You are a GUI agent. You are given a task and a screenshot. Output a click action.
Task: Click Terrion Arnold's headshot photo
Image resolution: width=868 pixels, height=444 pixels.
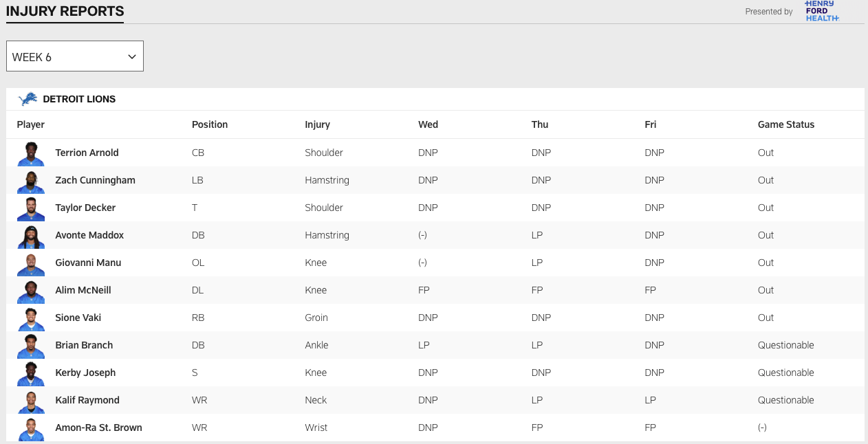[30, 153]
